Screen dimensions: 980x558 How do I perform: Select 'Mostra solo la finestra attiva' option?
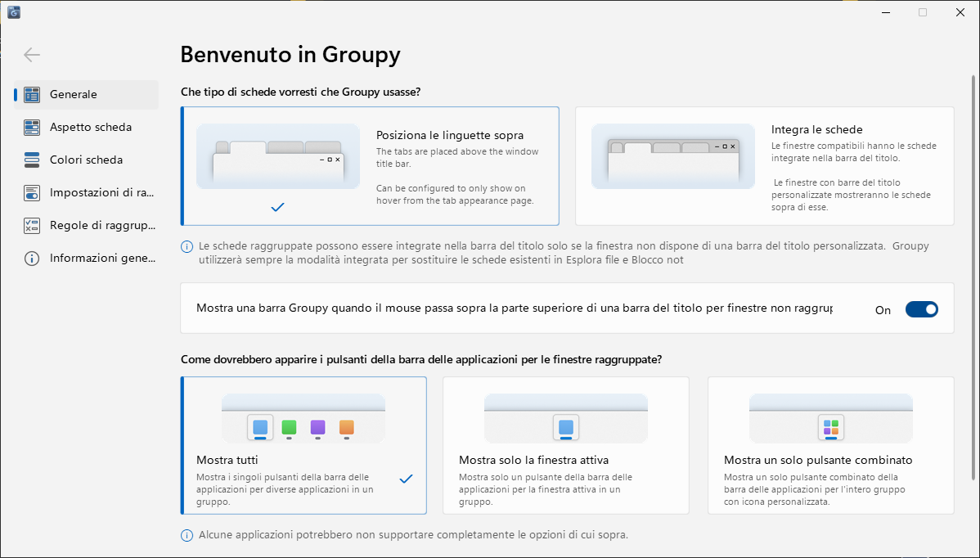point(565,446)
